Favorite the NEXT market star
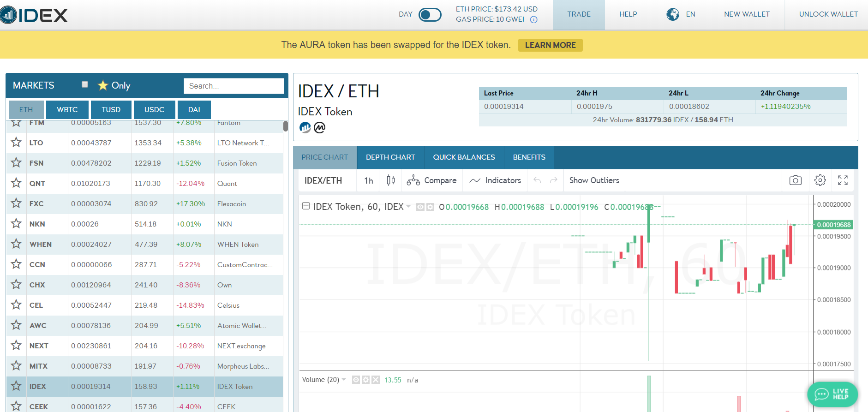The height and width of the screenshot is (412, 868). coord(16,346)
